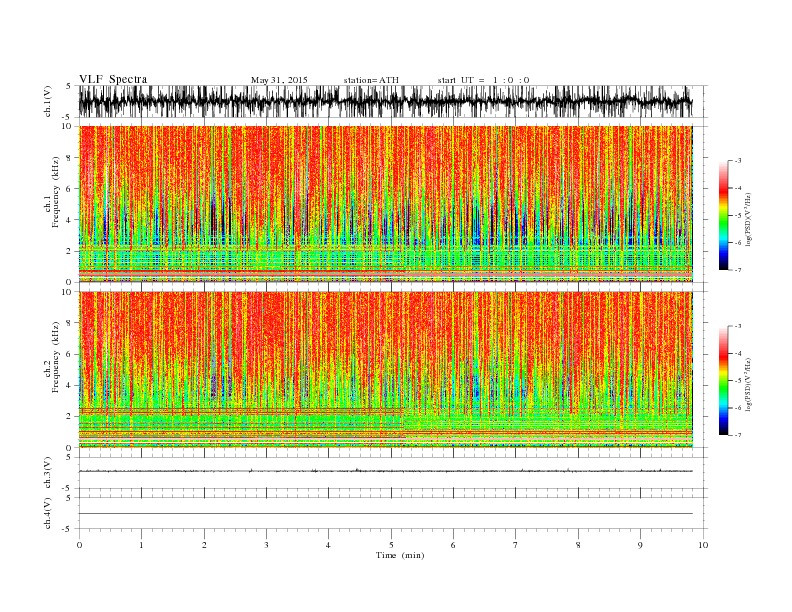Click inside the ch.1 frequency spectrogram

(x=385, y=204)
